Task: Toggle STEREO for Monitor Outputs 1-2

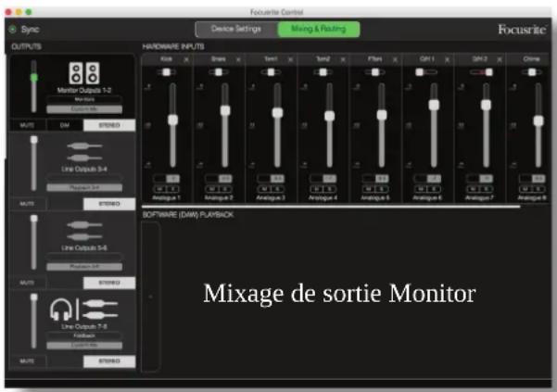Action: pyautogui.click(x=109, y=125)
